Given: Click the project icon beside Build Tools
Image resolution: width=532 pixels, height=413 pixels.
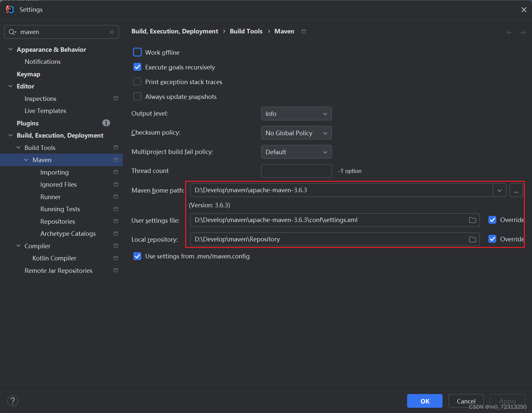Looking at the screenshot, I should point(116,147).
